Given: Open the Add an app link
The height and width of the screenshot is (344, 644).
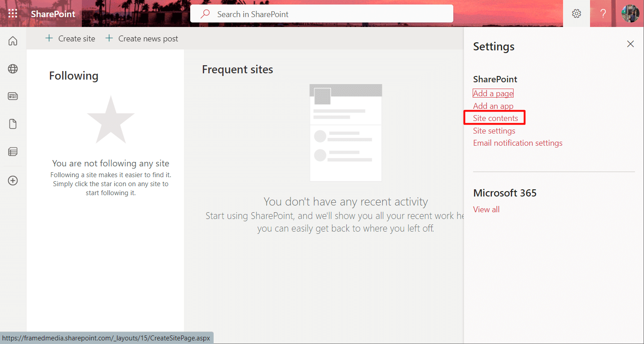Looking at the screenshot, I should 493,106.
